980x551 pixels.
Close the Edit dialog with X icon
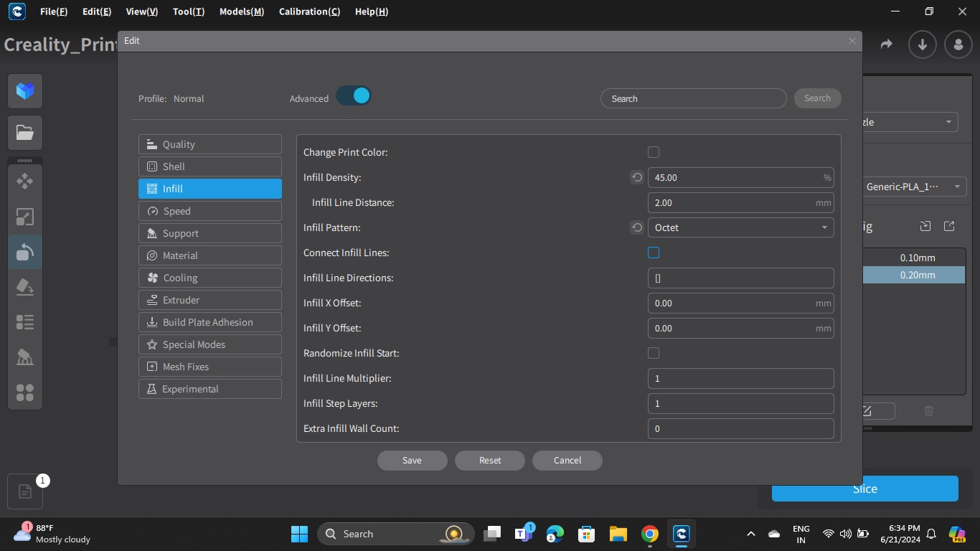(x=852, y=41)
